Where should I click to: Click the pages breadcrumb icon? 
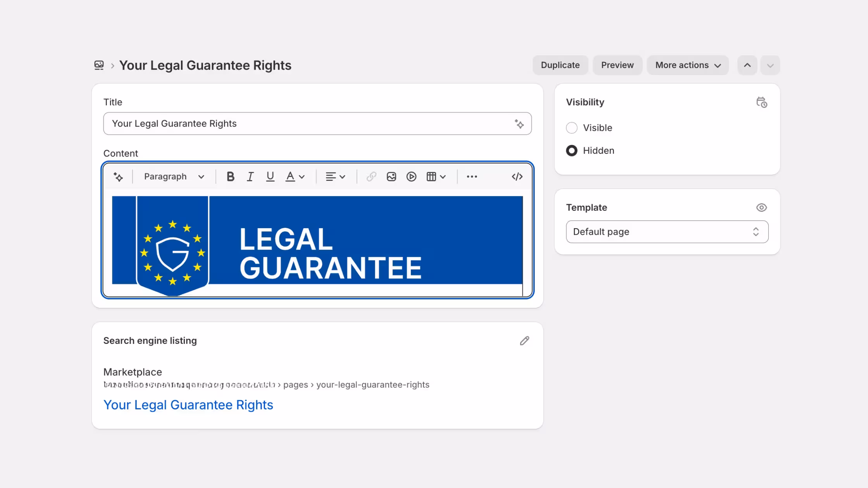(x=99, y=65)
